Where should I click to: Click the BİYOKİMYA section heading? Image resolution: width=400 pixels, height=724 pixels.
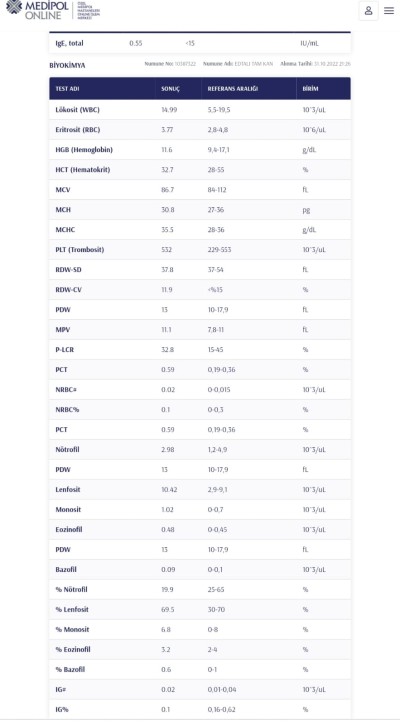click(67, 66)
